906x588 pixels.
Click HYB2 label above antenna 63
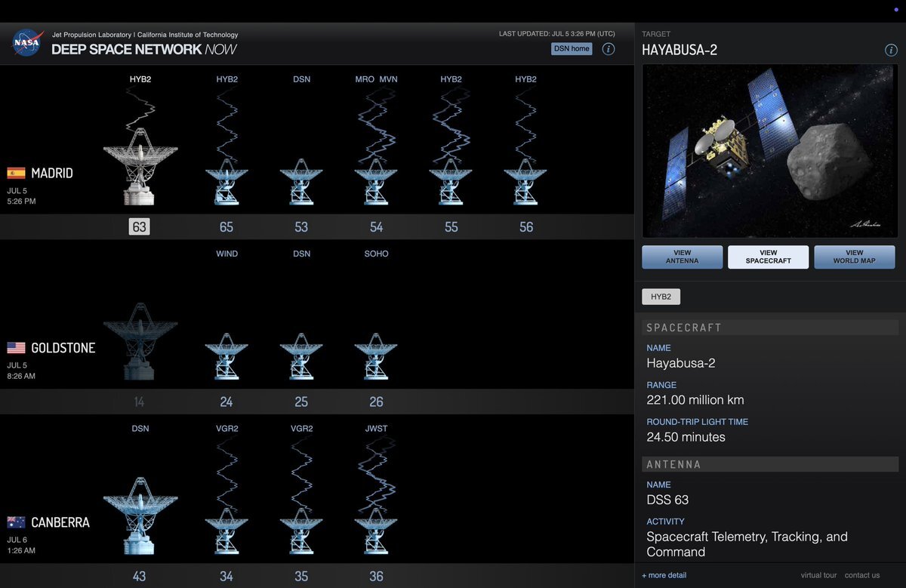[x=140, y=79]
